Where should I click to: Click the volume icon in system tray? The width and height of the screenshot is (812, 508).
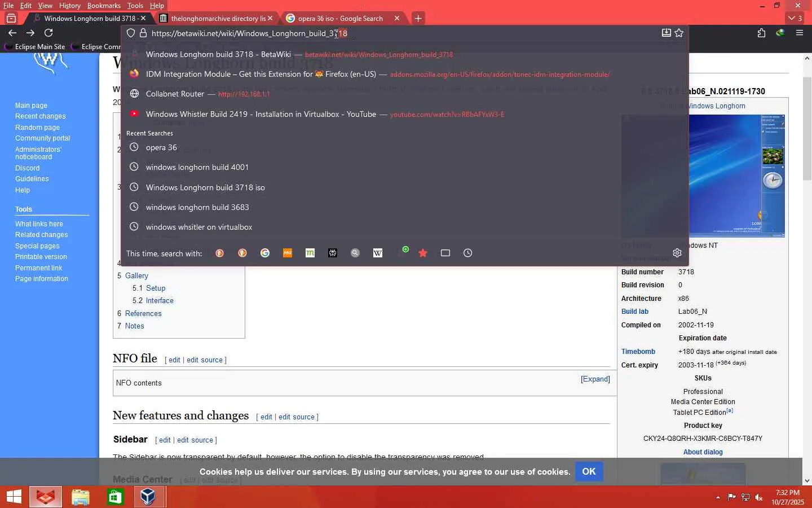[759, 497]
